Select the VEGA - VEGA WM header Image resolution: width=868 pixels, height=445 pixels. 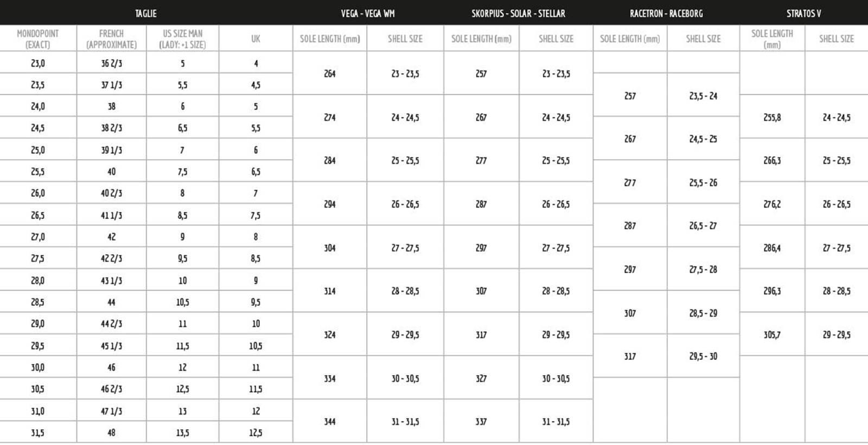click(x=368, y=13)
